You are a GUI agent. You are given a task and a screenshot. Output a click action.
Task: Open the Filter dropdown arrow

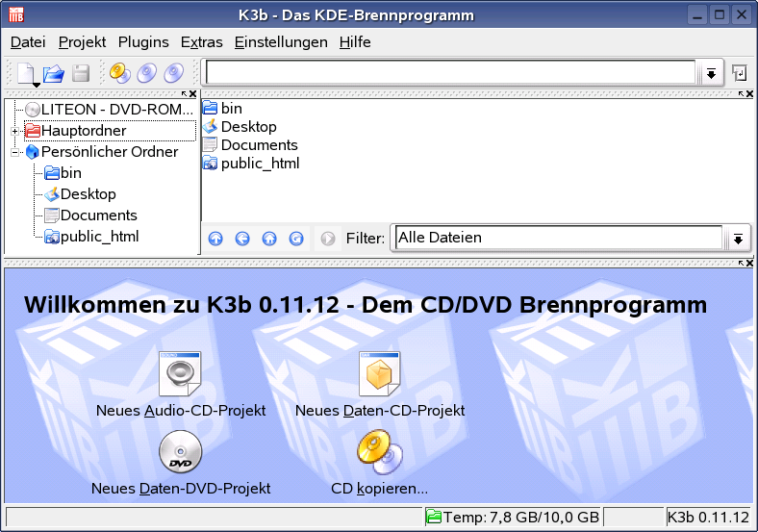tap(738, 239)
